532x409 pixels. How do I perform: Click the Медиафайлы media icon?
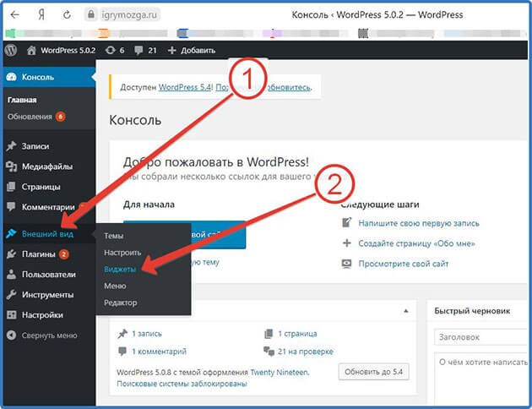coord(11,166)
